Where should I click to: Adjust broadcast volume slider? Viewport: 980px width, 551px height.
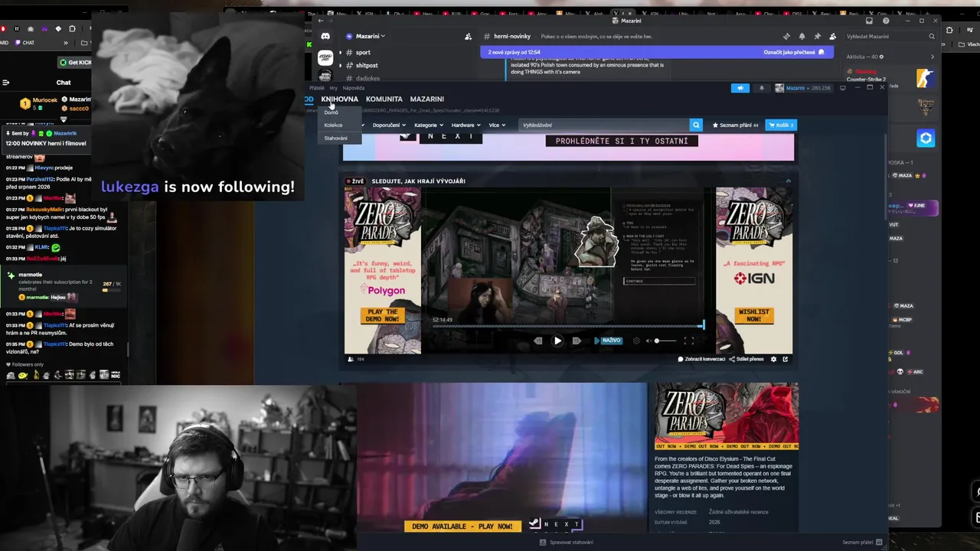(665, 341)
